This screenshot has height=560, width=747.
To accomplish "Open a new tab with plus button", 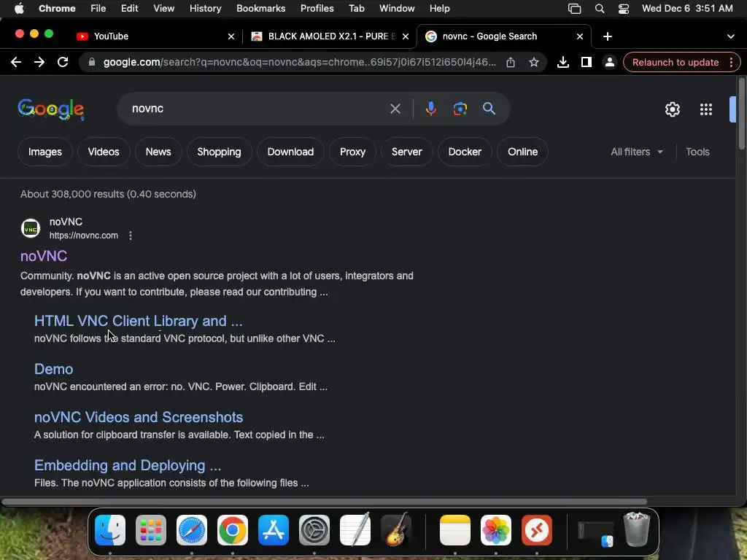I will pyautogui.click(x=608, y=36).
